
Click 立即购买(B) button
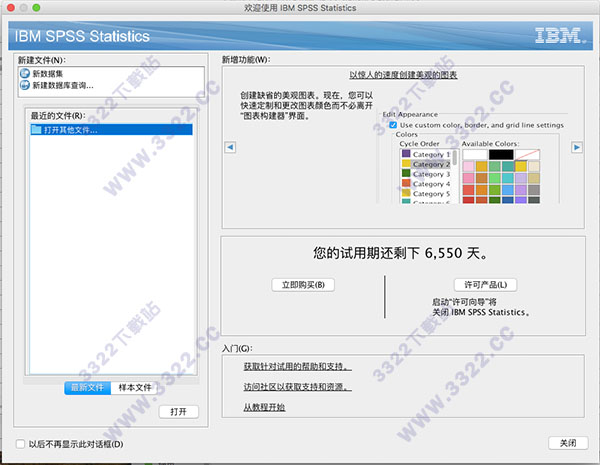[x=303, y=285]
